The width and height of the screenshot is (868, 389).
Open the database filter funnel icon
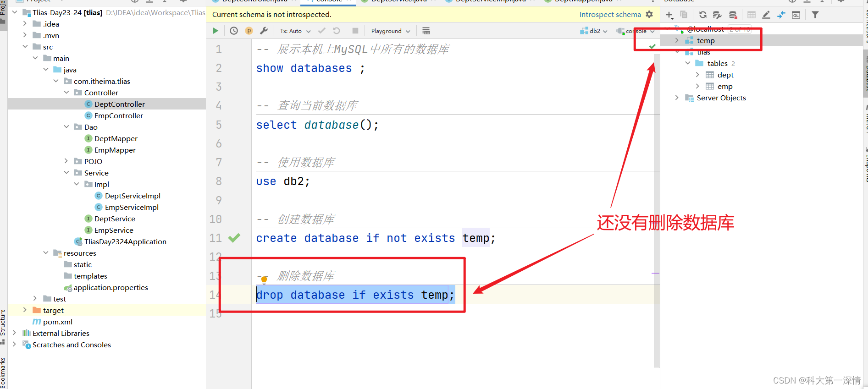tap(815, 15)
